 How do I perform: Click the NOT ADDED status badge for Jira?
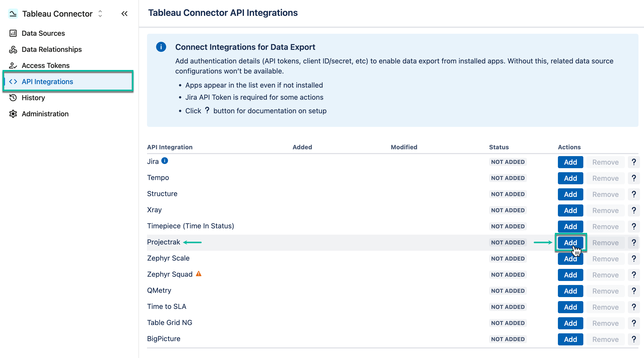(508, 162)
